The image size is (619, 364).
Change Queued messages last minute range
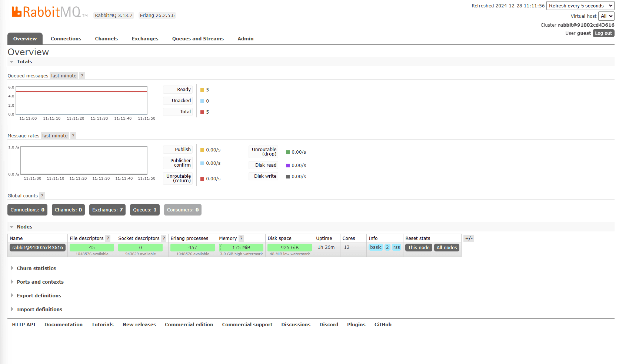click(64, 76)
